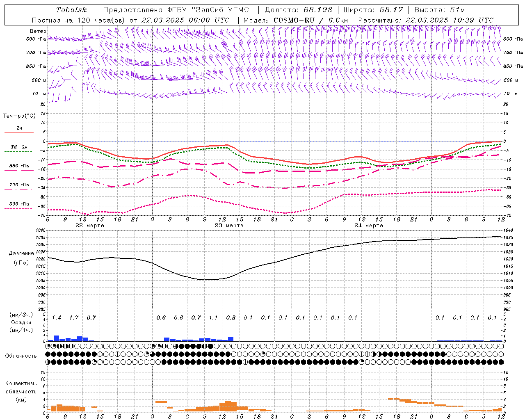Click the longitude value Долгота: 68.193
Image resolution: width=525 pixels, height=420 pixels.
[x=298, y=10]
